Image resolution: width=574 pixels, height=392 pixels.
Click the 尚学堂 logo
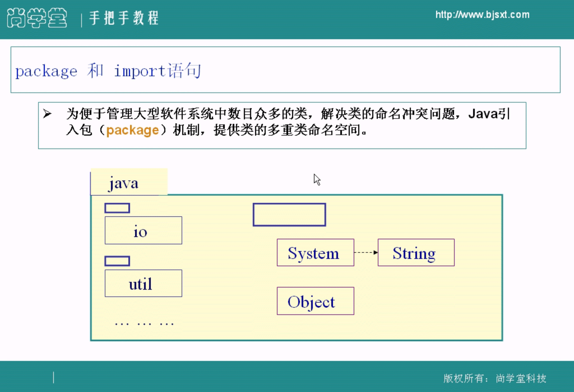coord(37,18)
